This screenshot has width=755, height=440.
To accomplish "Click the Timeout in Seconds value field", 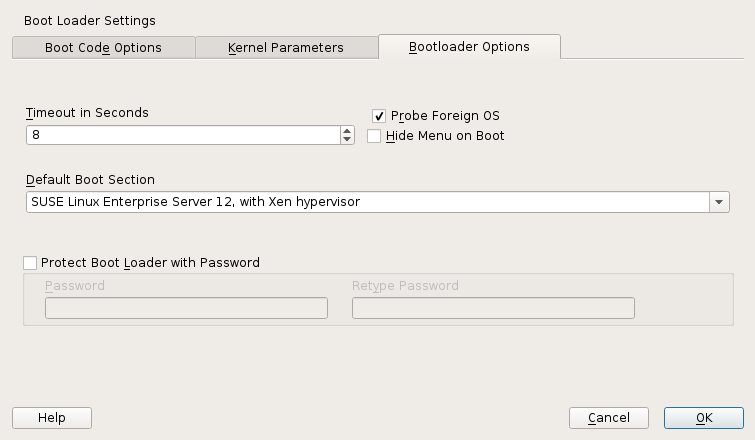I will click(182, 135).
